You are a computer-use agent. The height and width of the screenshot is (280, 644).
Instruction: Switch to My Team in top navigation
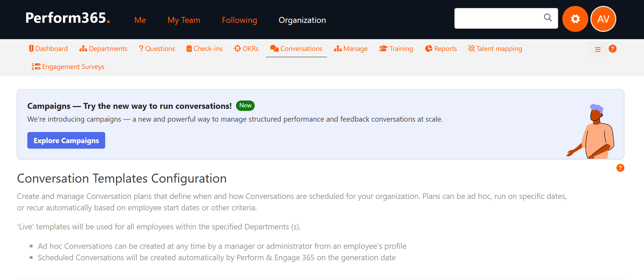184,20
